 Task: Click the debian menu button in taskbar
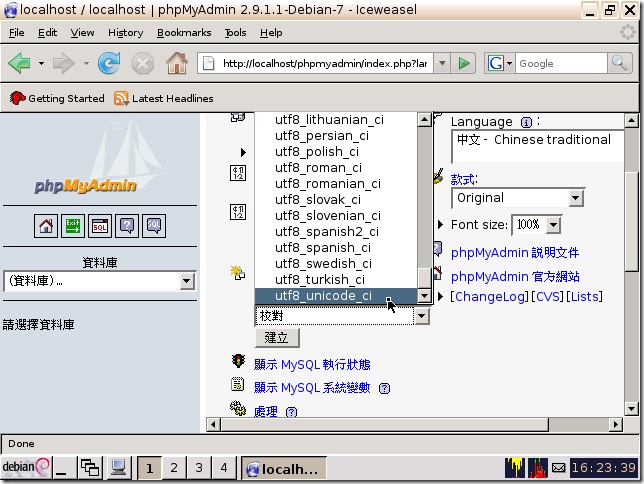pos(25,468)
